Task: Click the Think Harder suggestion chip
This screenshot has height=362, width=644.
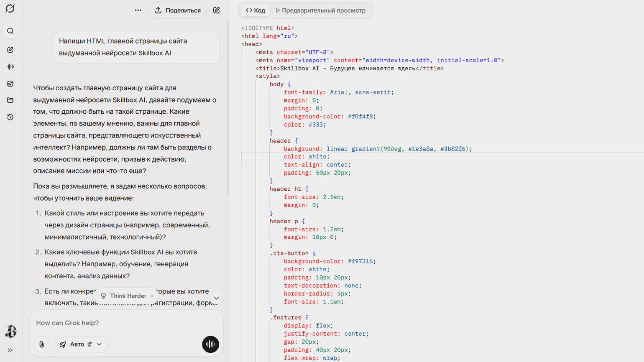Action: 125,296
